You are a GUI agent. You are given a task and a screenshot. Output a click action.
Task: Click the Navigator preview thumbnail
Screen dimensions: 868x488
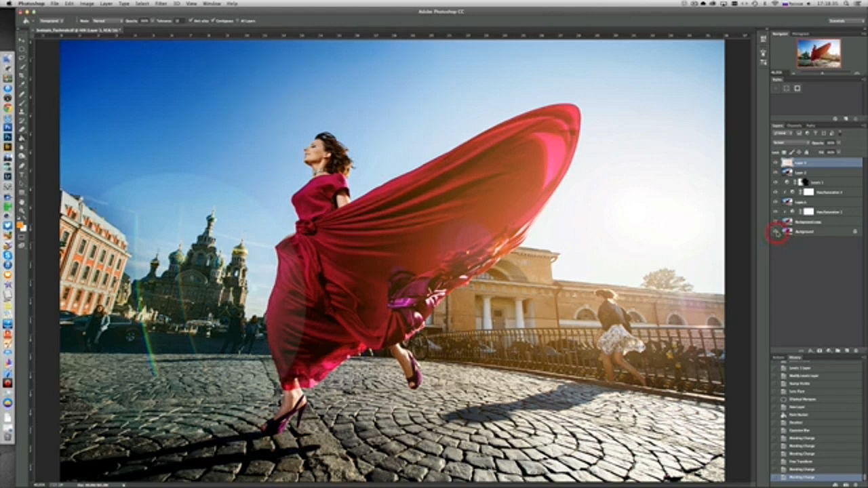[x=818, y=53]
